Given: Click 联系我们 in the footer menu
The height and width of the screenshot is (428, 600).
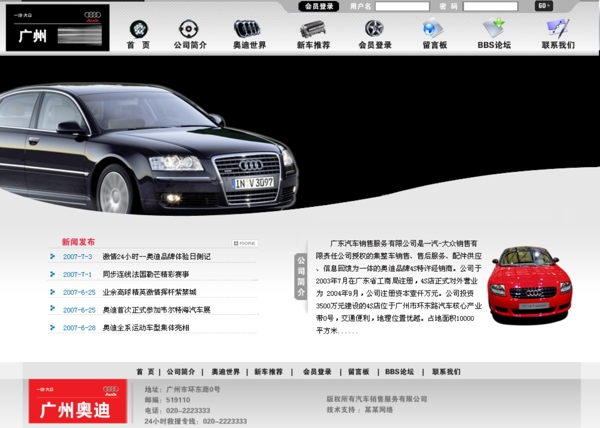Looking at the screenshot, I should click(x=446, y=372).
